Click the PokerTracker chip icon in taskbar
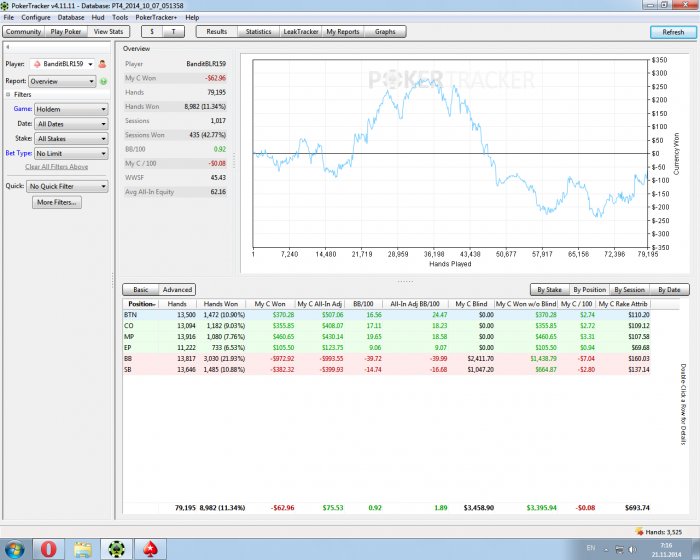700x560 pixels. click(x=116, y=548)
